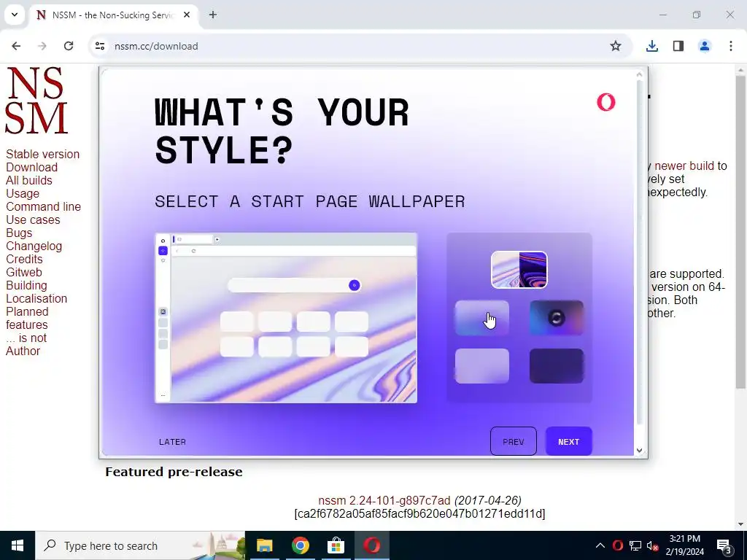Open the muted volume tray icon
Screen dimensions: 747x560
coord(653,546)
